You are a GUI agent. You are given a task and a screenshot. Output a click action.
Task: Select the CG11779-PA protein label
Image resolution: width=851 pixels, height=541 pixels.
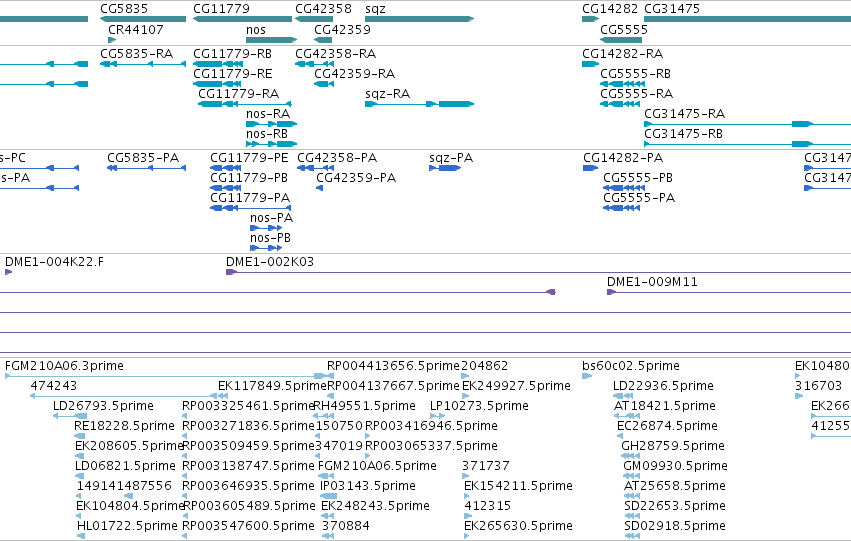(x=250, y=198)
